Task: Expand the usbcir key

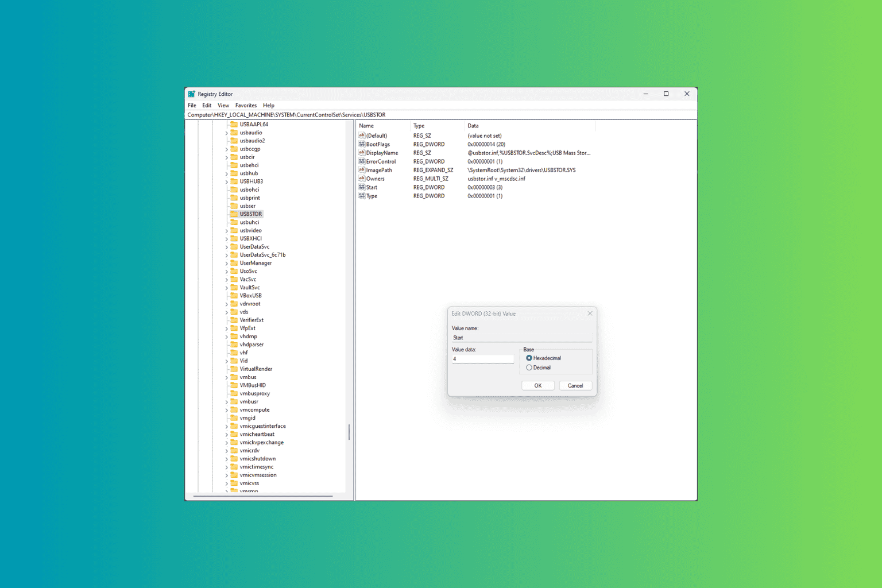Action: coord(227,157)
